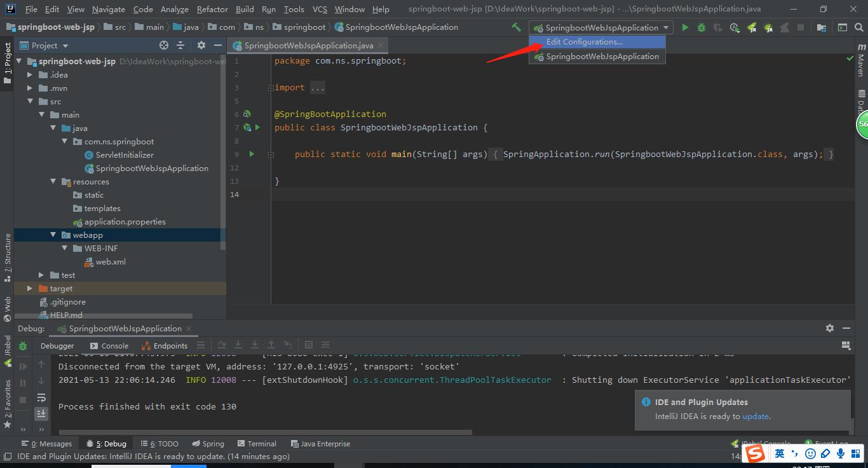
Task: Collapse the webapp folder
Action: [53, 235]
